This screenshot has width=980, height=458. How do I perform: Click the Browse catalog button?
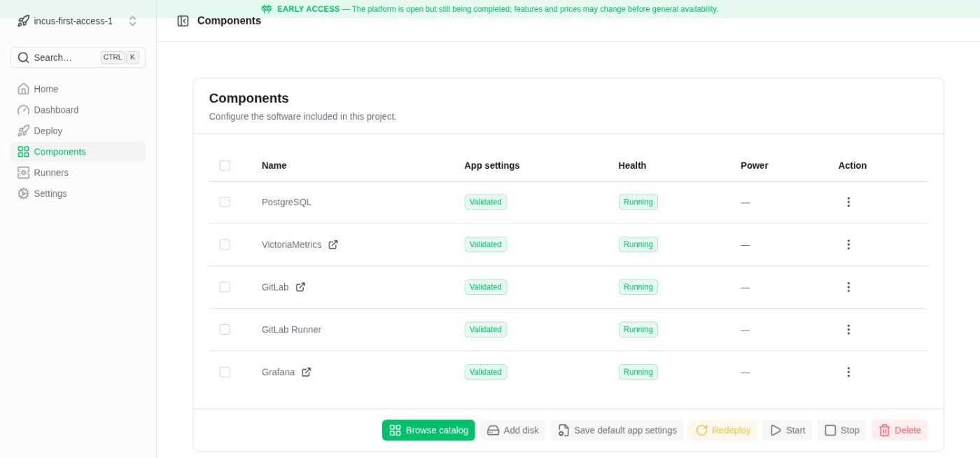click(428, 430)
